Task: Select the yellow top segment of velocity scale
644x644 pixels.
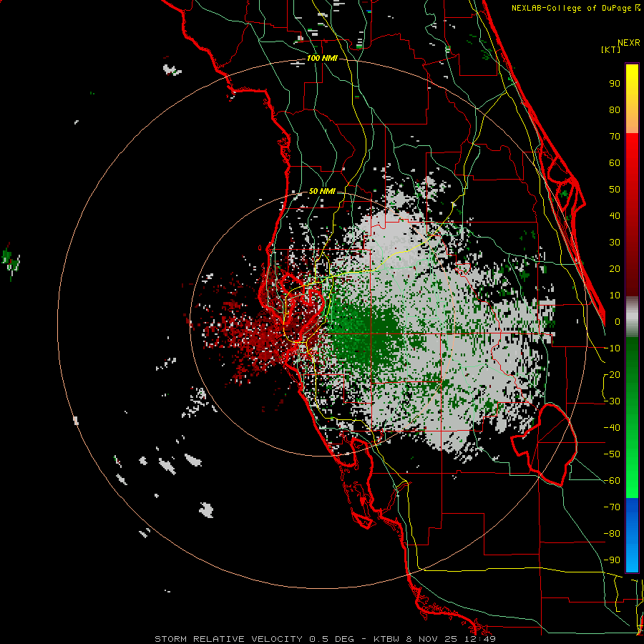Action: point(632,99)
